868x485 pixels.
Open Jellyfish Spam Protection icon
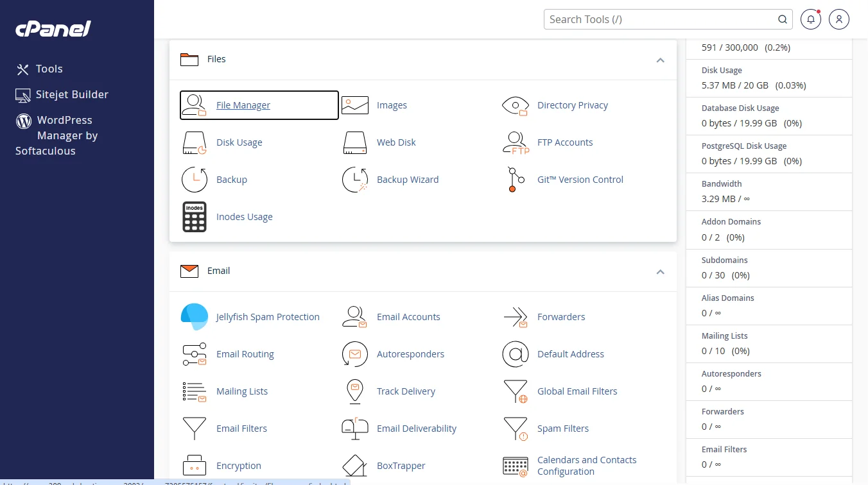194,317
